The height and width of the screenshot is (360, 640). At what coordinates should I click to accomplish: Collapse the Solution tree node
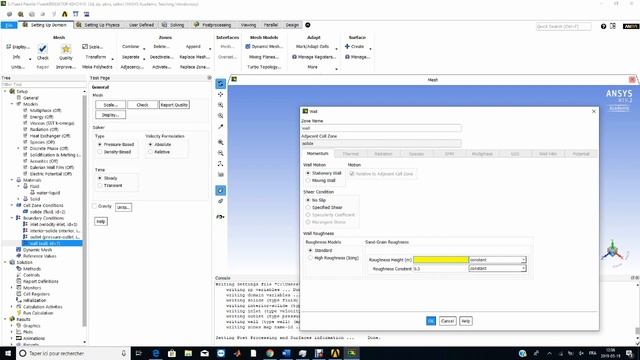click(5, 262)
